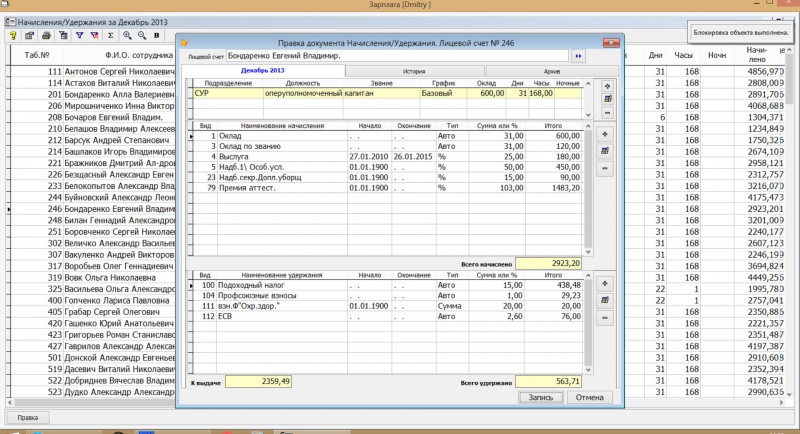
Task: Click the оперуполномоченный должность cell
Action: coord(303,93)
